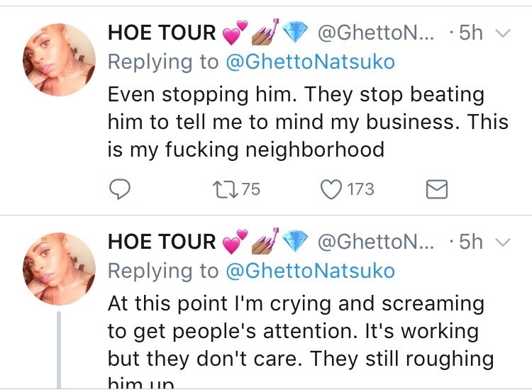
Task: Retweet the "Even stopping him" tweet
Action: 223,189
